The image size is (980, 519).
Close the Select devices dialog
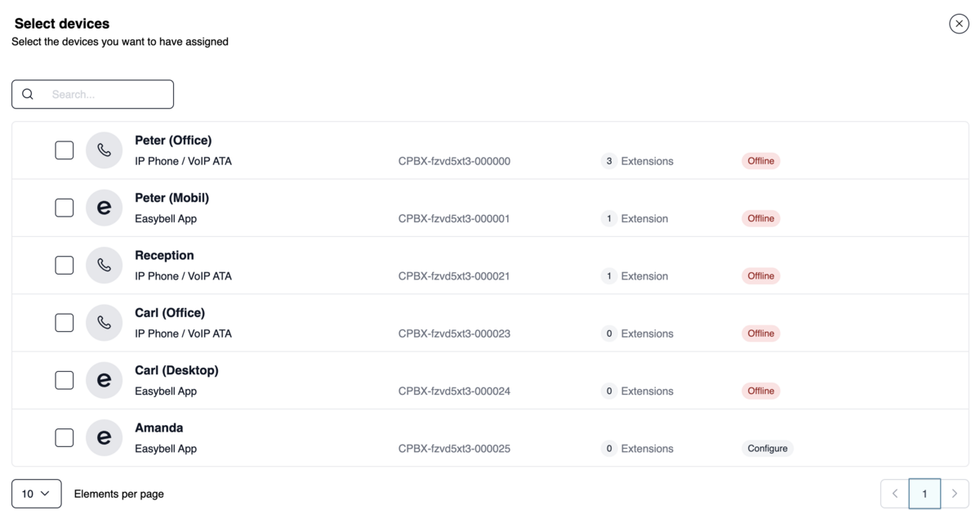tap(959, 24)
